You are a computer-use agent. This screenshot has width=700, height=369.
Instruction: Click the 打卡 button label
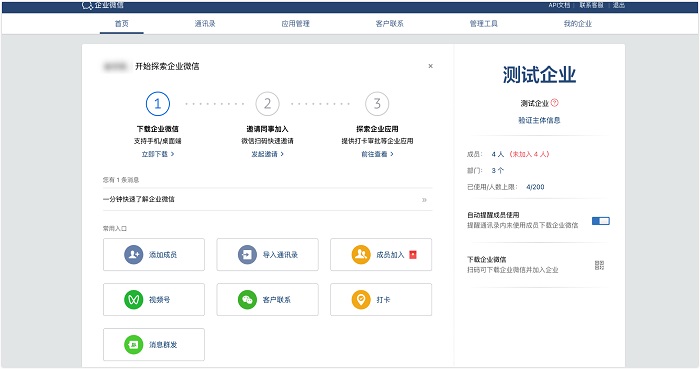[x=383, y=299]
